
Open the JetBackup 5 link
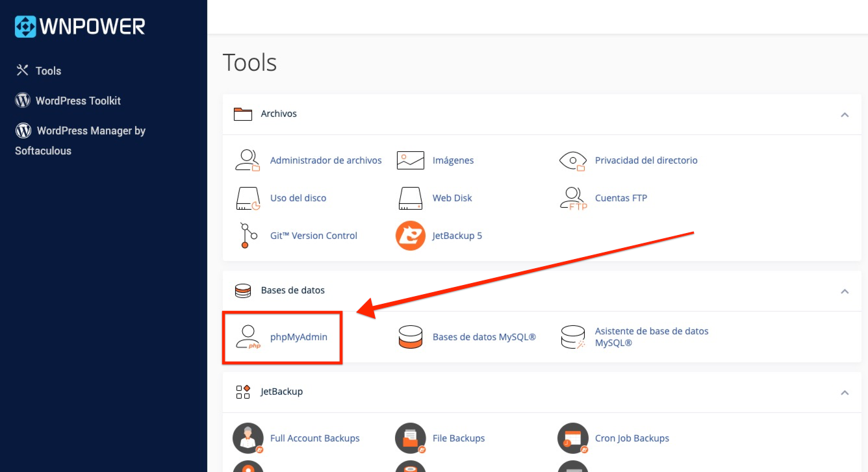457,236
